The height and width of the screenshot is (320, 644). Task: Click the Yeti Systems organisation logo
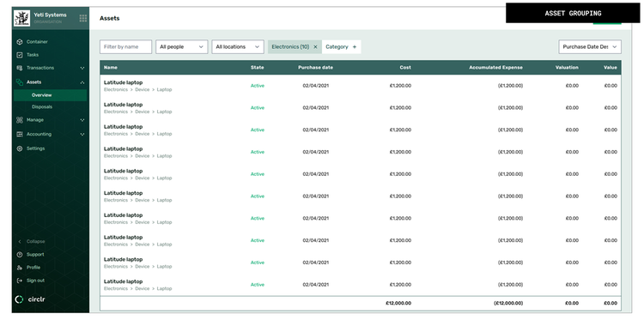point(21,18)
